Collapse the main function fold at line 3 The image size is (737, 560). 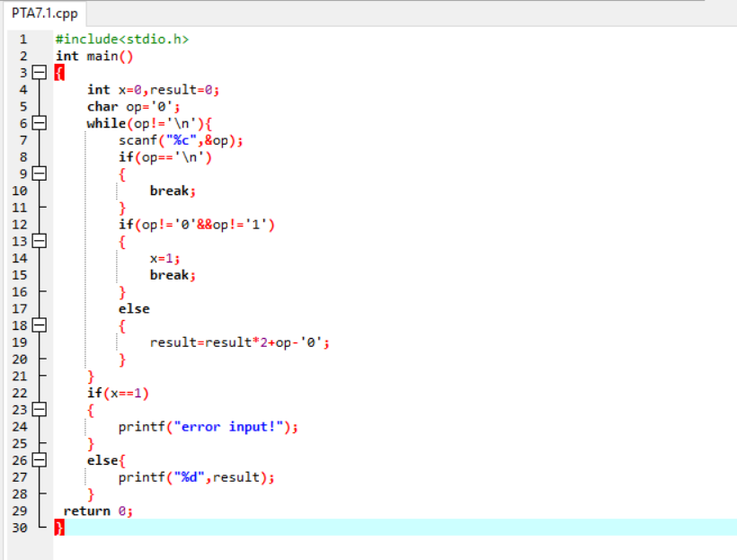click(39, 73)
